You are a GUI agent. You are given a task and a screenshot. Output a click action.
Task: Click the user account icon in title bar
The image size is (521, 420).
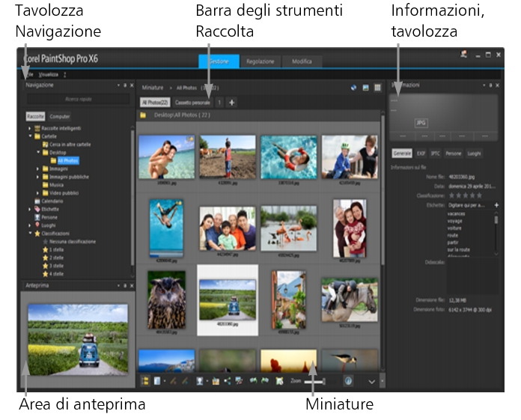pyautogui.click(x=463, y=55)
